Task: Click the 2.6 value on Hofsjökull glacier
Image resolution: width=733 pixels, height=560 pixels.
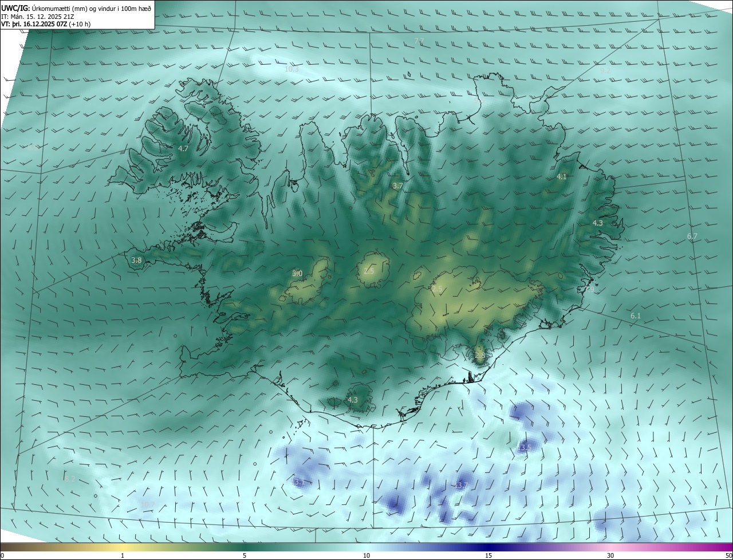Action: tap(369, 271)
